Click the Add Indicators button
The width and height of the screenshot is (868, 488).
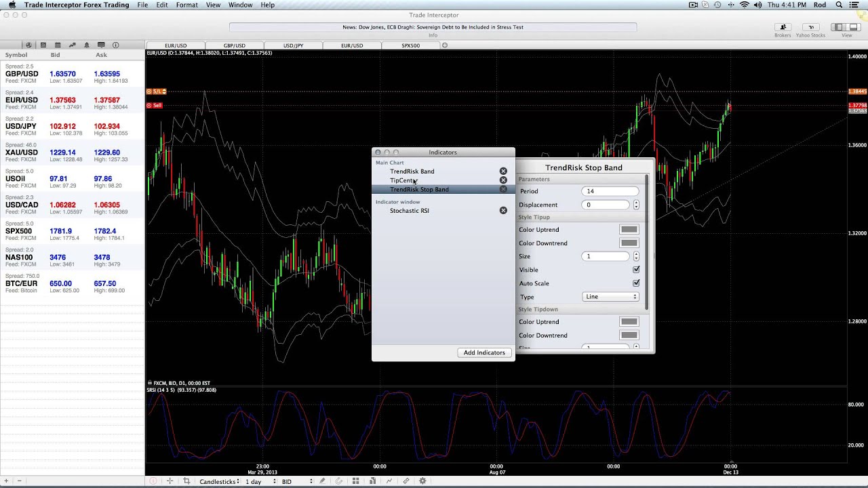pos(484,352)
